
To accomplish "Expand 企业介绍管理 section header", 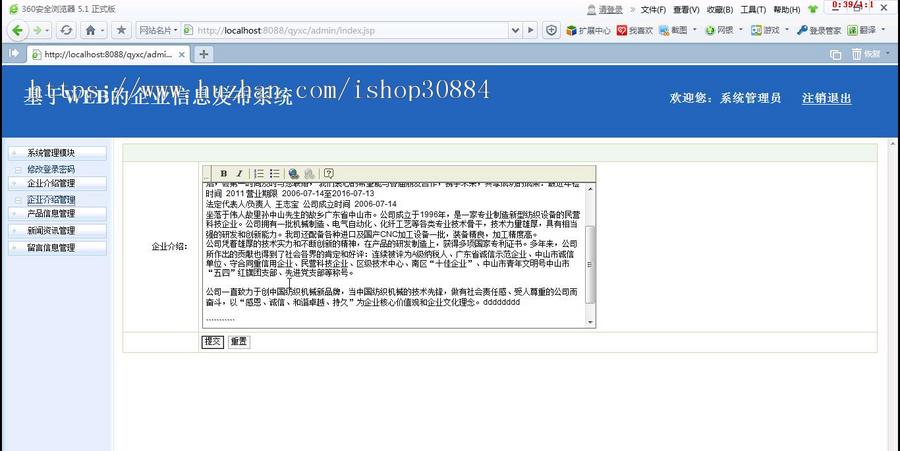I will click(57, 184).
